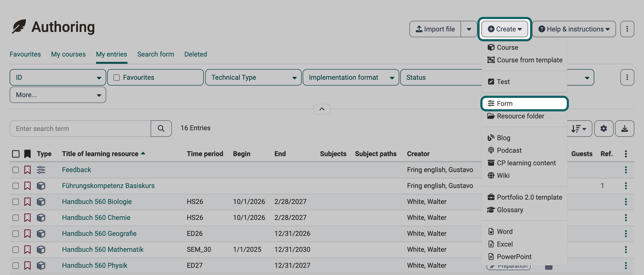Select Handbuch 560 Mathematik checkbox
This screenshot has height=275, width=644.
click(x=16, y=249)
